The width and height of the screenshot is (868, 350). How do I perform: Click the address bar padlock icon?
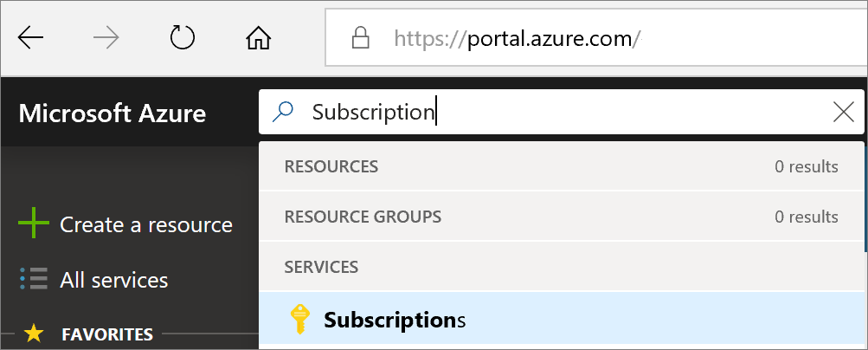click(360, 39)
